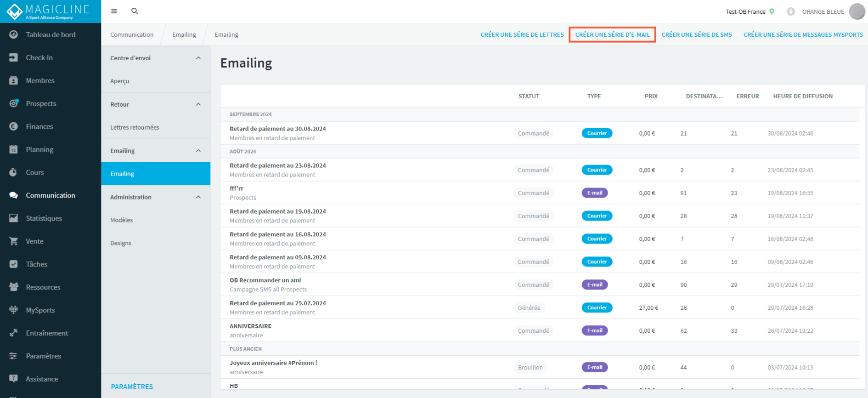Click the green location pin icon
The image size is (868, 398).
click(x=772, y=11)
